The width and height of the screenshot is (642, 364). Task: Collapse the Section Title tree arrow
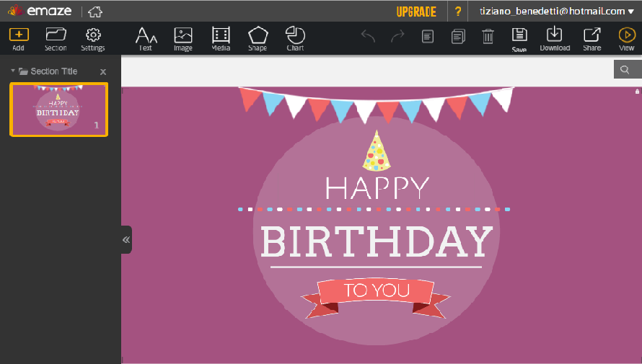coord(13,71)
